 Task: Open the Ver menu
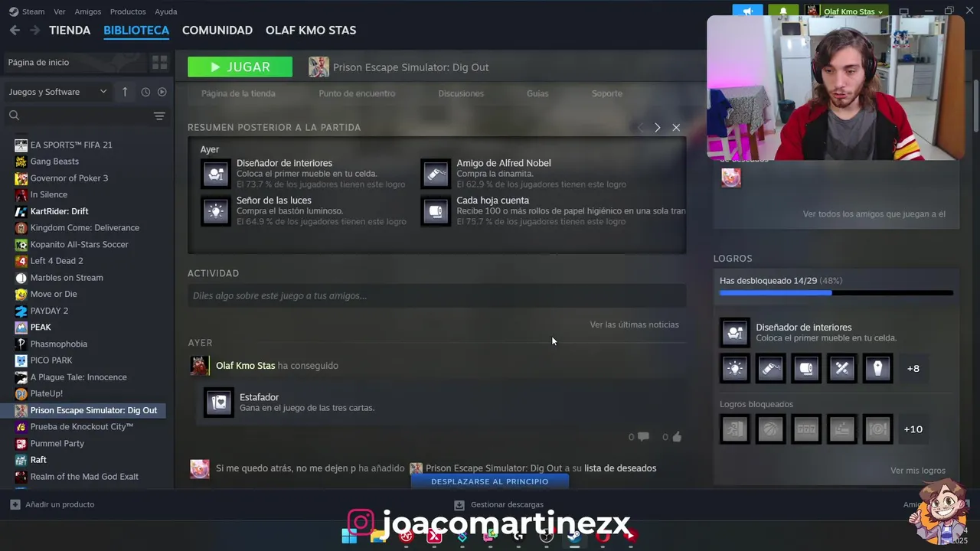tap(60, 11)
